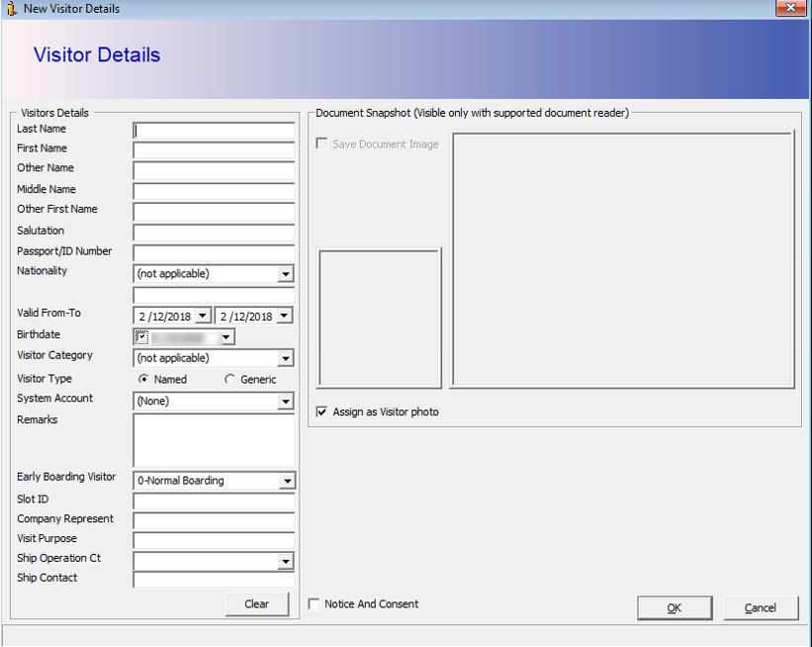Open the Birthdate date picker arrow

pos(226,337)
